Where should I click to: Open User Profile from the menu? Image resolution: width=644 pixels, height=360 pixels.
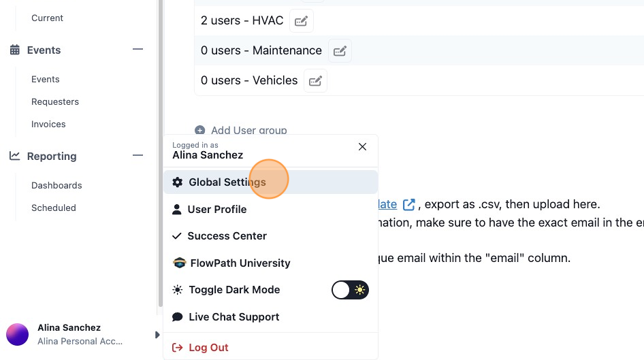click(x=271, y=210)
